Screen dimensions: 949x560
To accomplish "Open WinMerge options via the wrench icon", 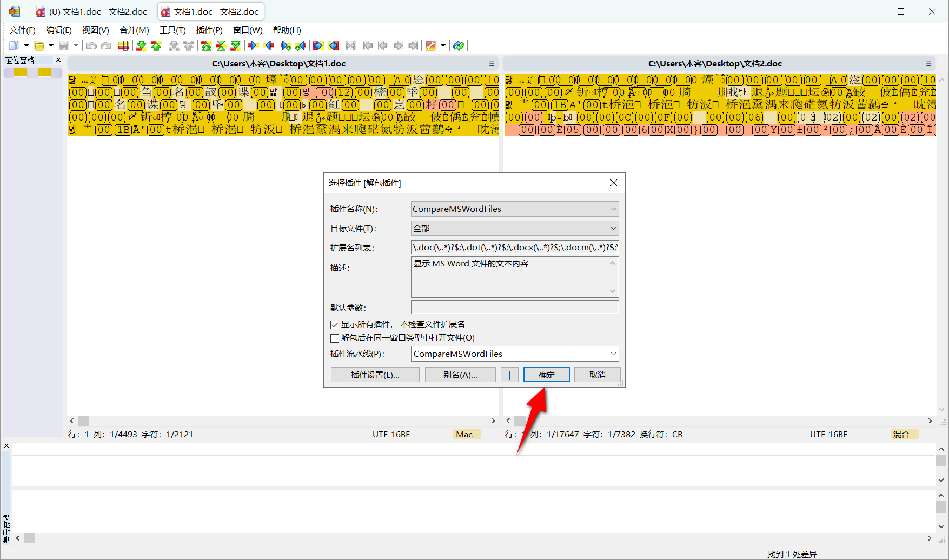I will pyautogui.click(x=431, y=45).
